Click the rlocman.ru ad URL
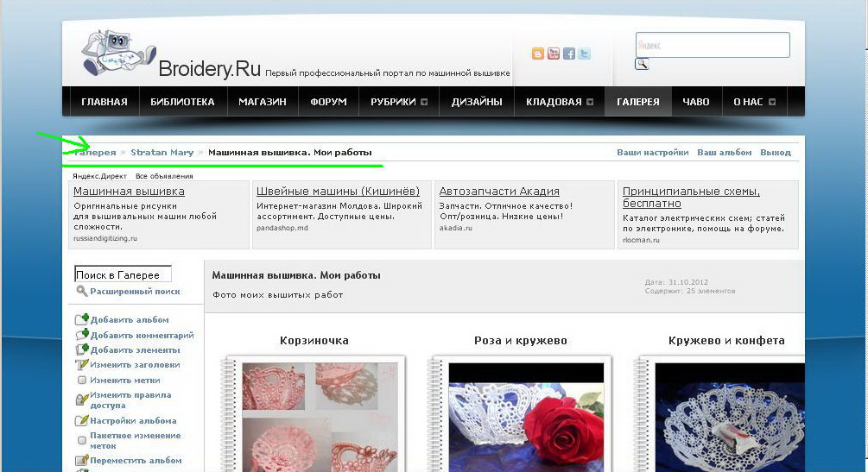868x472 pixels. [641, 240]
